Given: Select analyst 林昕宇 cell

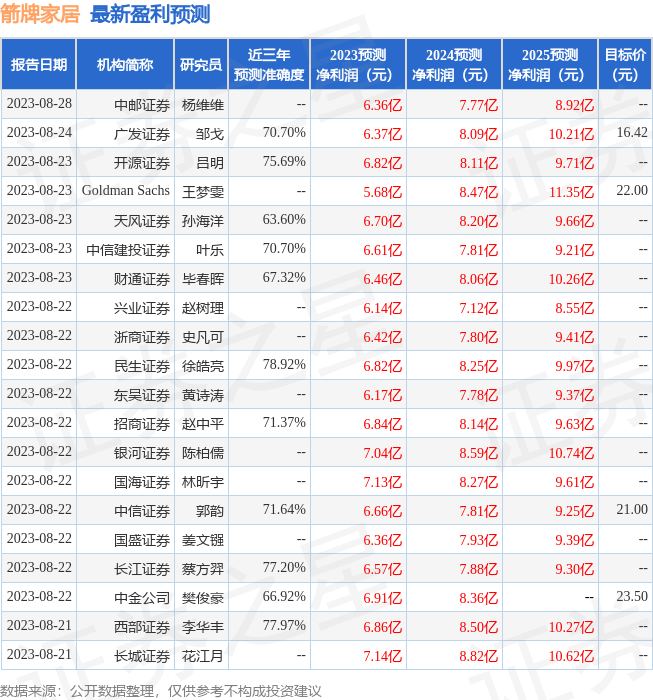Looking at the screenshot, I should (203, 483).
